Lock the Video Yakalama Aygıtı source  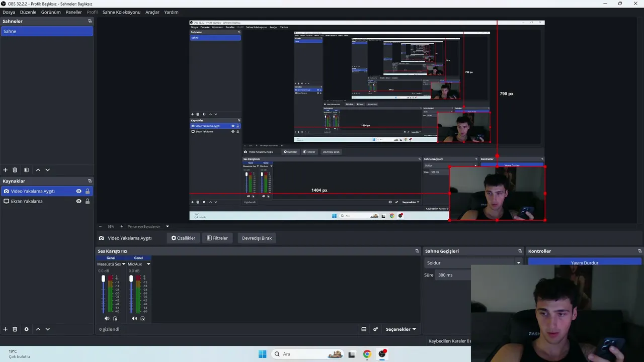[88, 191]
